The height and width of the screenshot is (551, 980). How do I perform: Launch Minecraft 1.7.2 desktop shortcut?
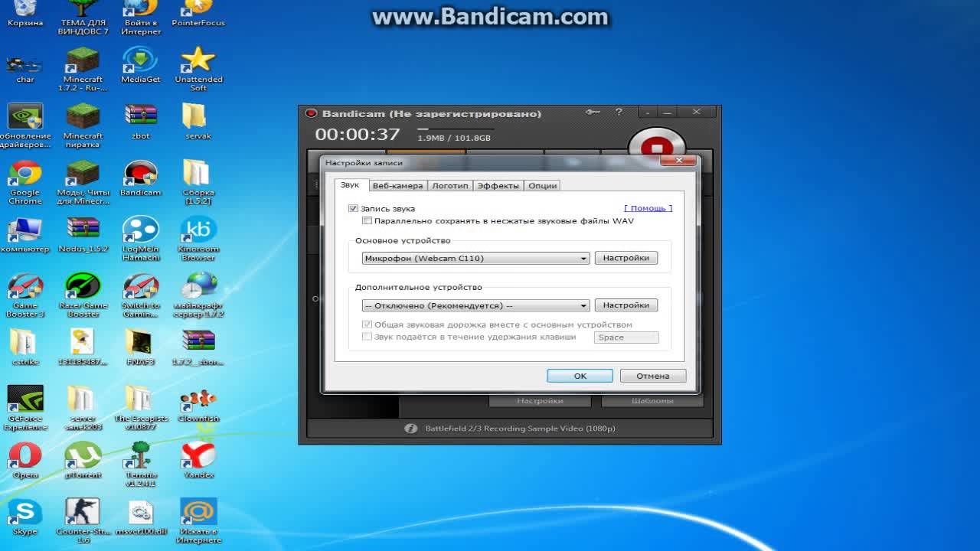[x=83, y=70]
